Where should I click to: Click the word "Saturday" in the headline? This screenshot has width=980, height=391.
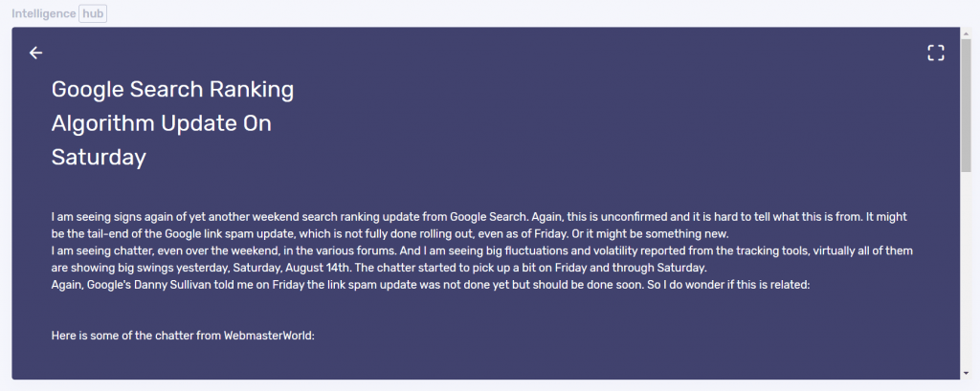tap(99, 157)
